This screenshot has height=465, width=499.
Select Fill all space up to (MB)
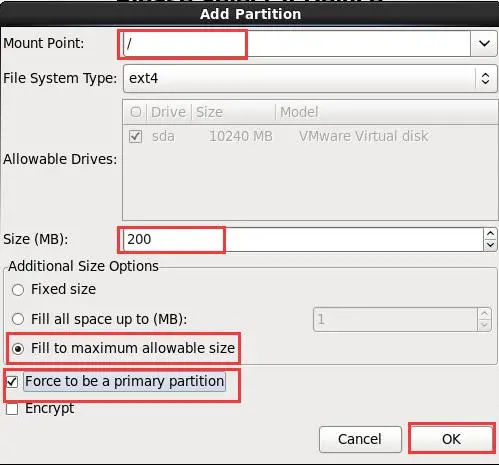18,319
